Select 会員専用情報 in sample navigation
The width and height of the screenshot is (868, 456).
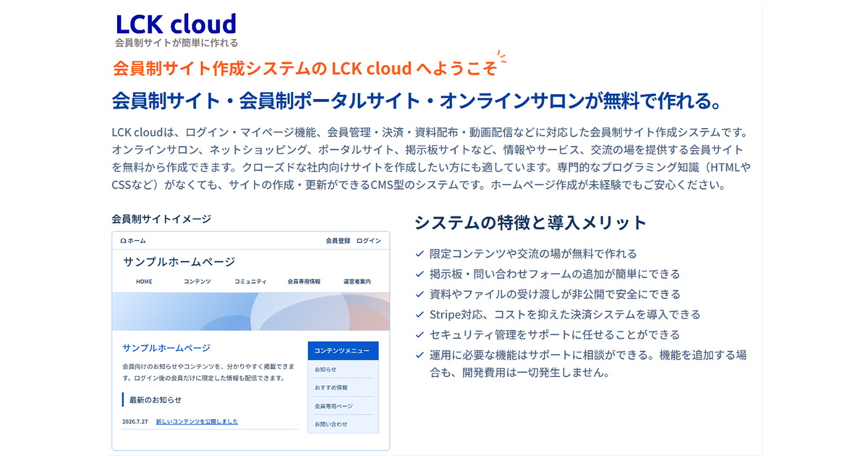[304, 282]
